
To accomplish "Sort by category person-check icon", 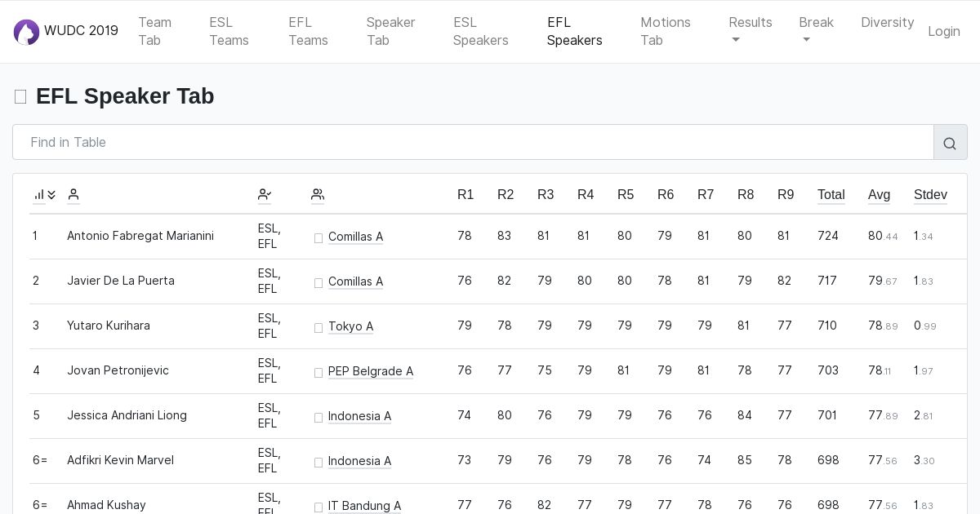I will [265, 195].
